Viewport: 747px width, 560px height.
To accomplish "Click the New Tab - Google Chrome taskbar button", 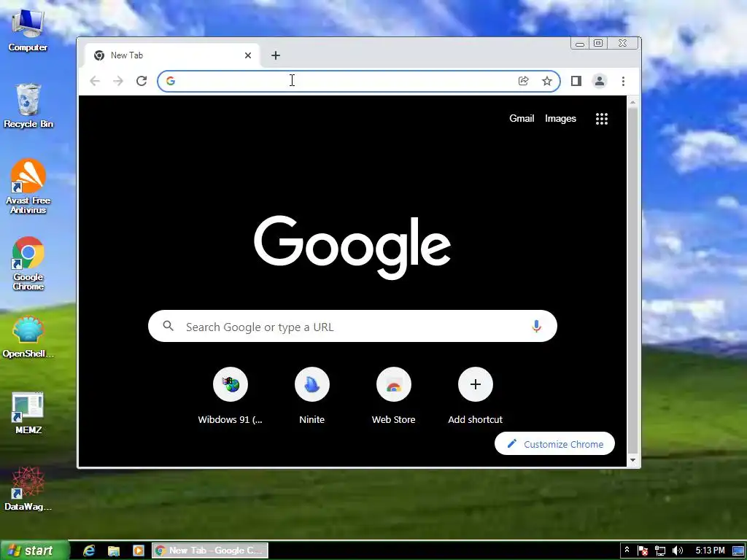I will 210,551.
